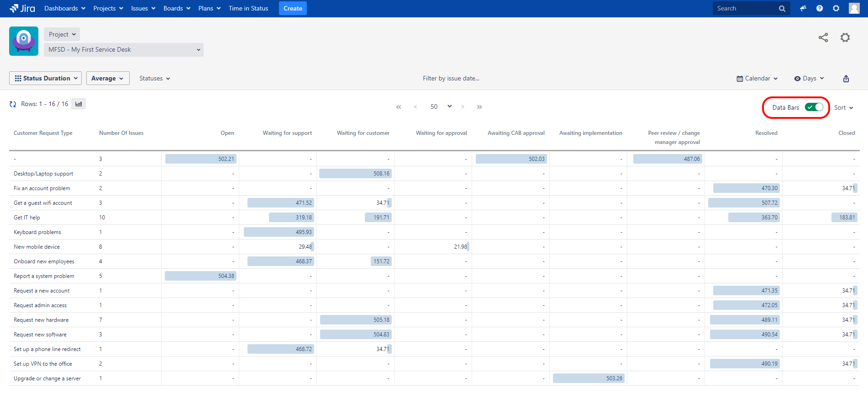Screen dimensions: 868x394
Task: Click the Filter by issue date field
Action: [x=451, y=79]
